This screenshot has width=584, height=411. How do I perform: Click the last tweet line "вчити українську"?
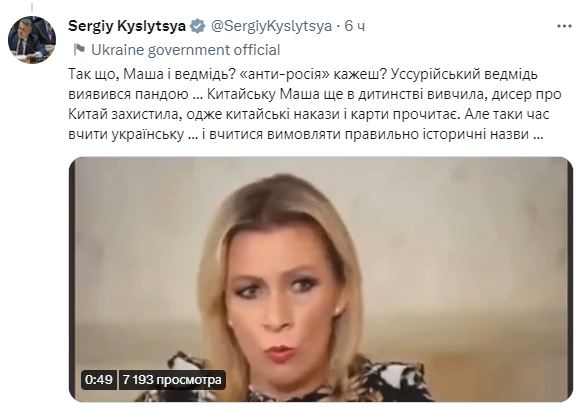(305, 134)
